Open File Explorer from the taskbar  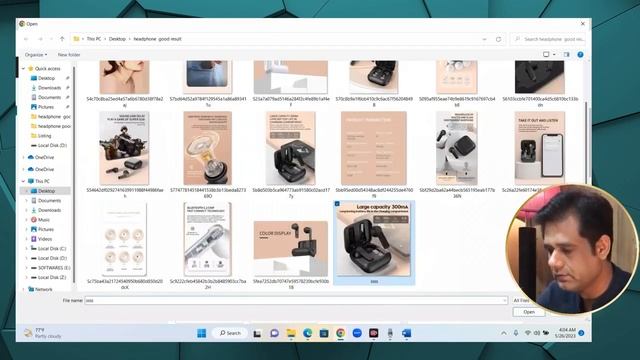(291, 333)
